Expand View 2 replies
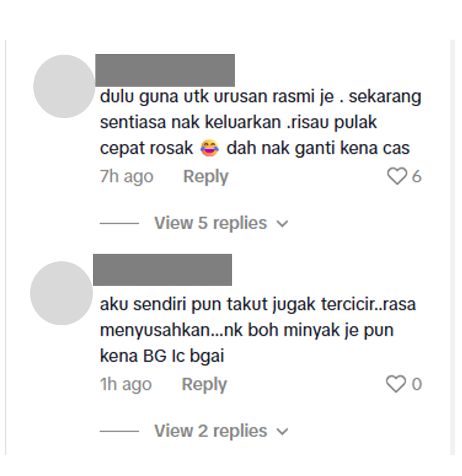462x476 pixels. point(222,431)
